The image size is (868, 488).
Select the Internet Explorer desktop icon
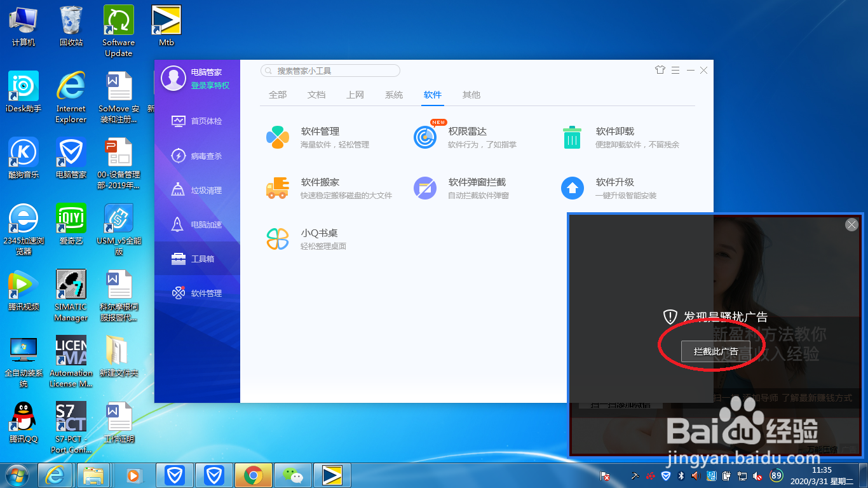(x=71, y=98)
